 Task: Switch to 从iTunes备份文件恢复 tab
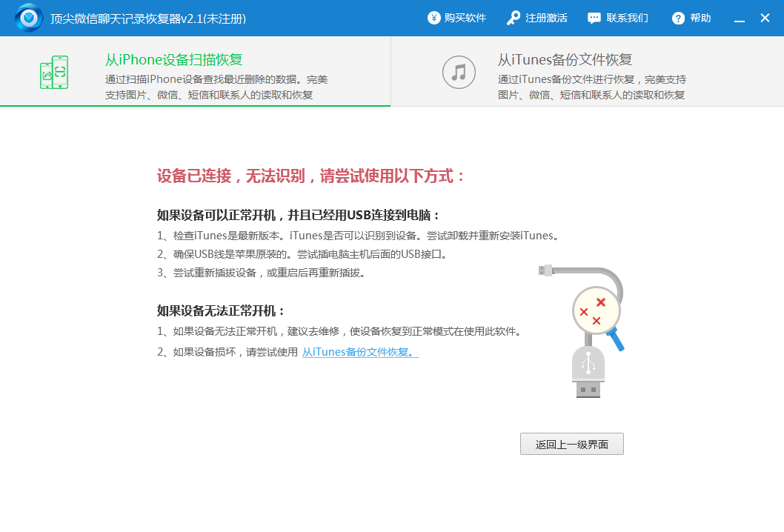[x=588, y=71]
